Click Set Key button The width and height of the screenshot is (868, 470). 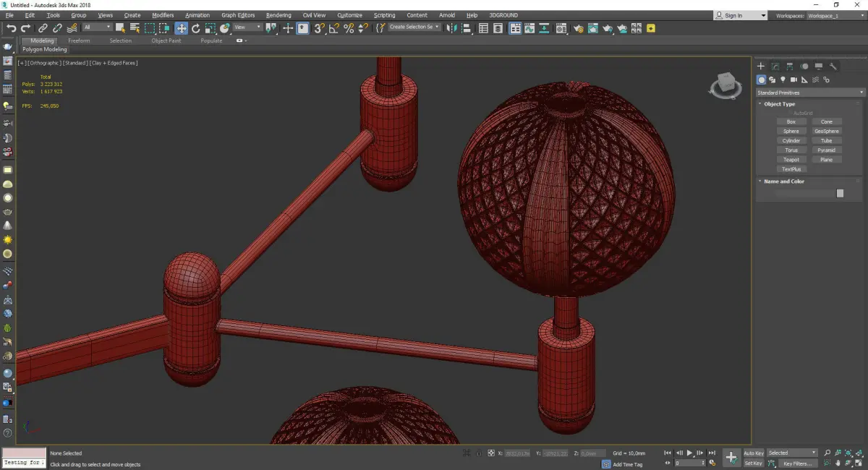point(754,463)
